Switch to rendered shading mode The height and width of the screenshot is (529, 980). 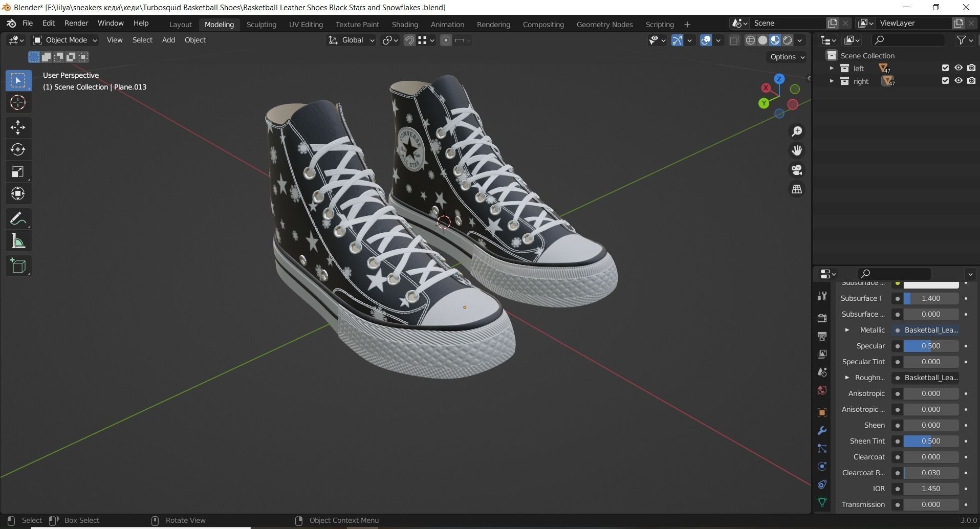pos(788,40)
